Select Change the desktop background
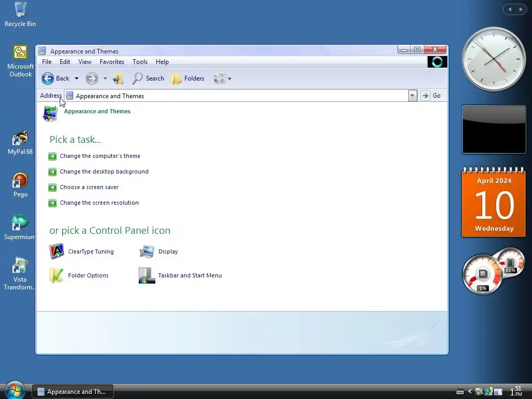 [x=104, y=171]
